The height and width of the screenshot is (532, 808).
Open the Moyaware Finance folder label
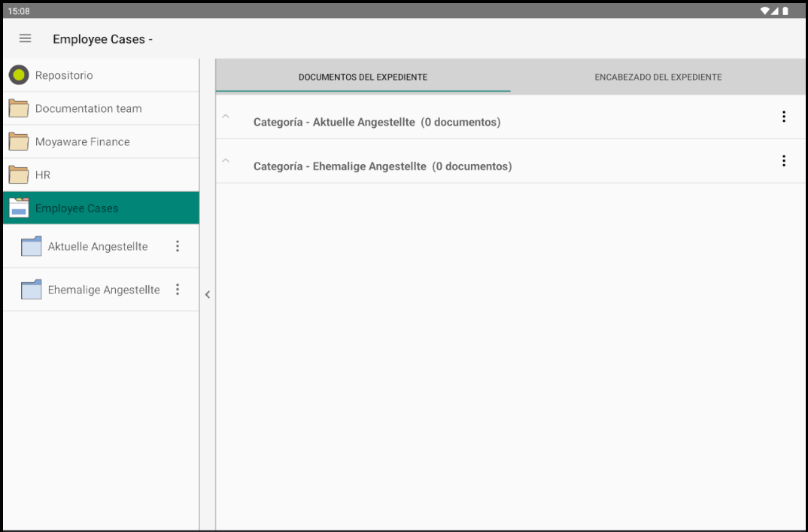coord(83,141)
